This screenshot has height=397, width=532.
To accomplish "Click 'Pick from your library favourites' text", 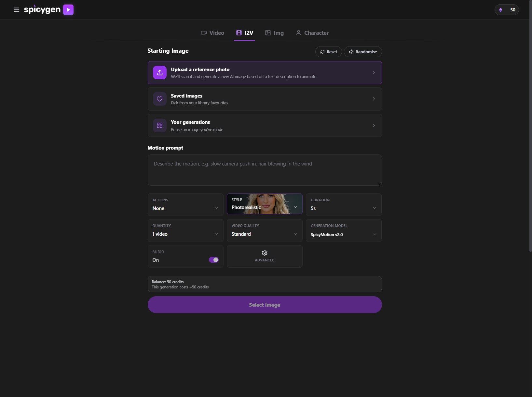I will [x=199, y=103].
